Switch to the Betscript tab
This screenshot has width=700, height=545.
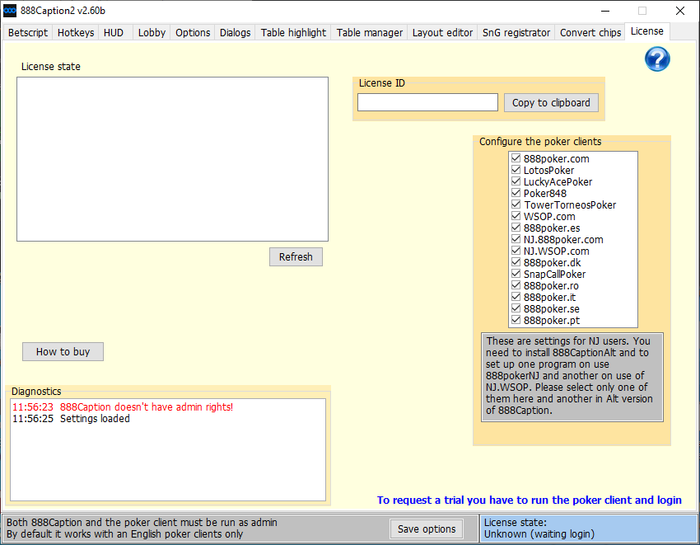point(28,33)
